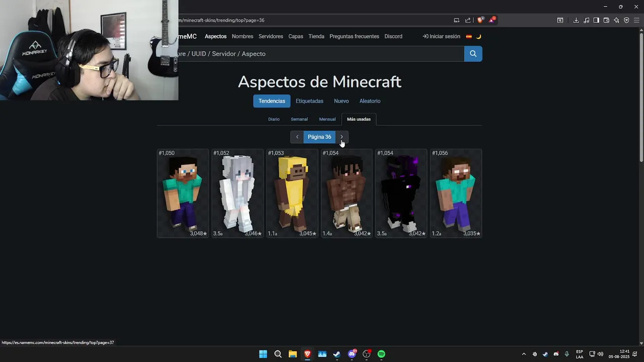Click the blue search magnifier button
Screen dimensions: 644x362
[473, 54]
